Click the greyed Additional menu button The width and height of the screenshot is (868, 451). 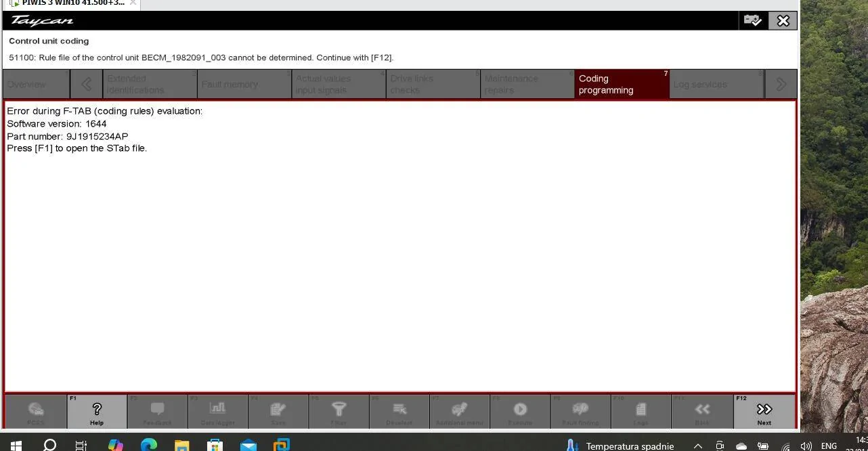(x=460, y=411)
